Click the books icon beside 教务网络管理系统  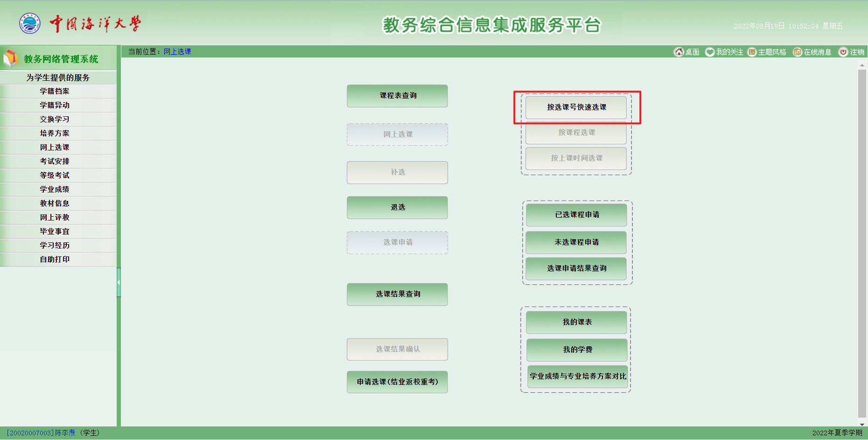click(x=11, y=59)
